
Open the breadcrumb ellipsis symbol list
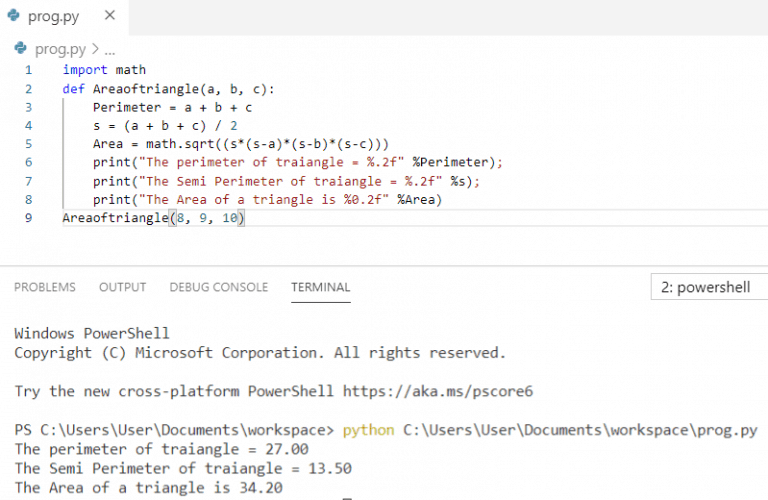click(x=110, y=50)
